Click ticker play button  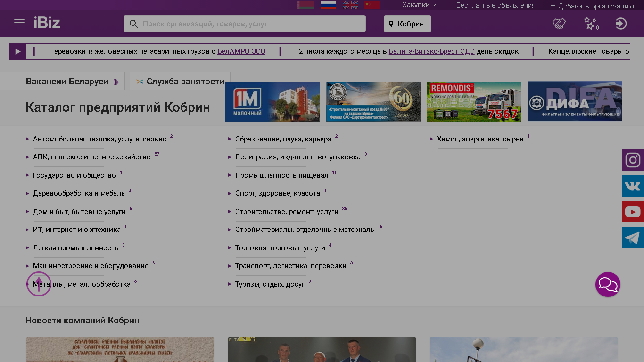tap(18, 51)
